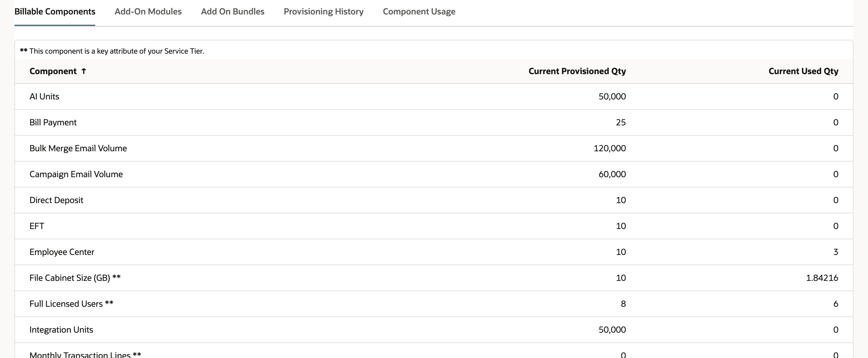
Task: Click Full Licensed Users used quantity 6
Action: (836, 304)
